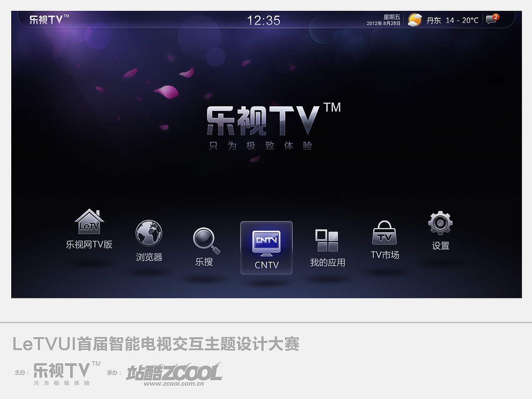
Task: Click the sunny weather icon
Action: (414, 20)
